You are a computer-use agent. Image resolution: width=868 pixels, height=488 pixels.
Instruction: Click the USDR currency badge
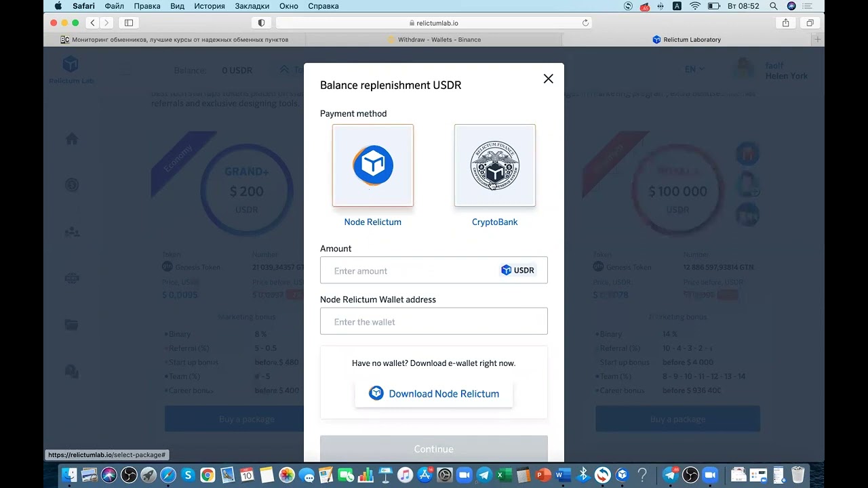coord(518,270)
